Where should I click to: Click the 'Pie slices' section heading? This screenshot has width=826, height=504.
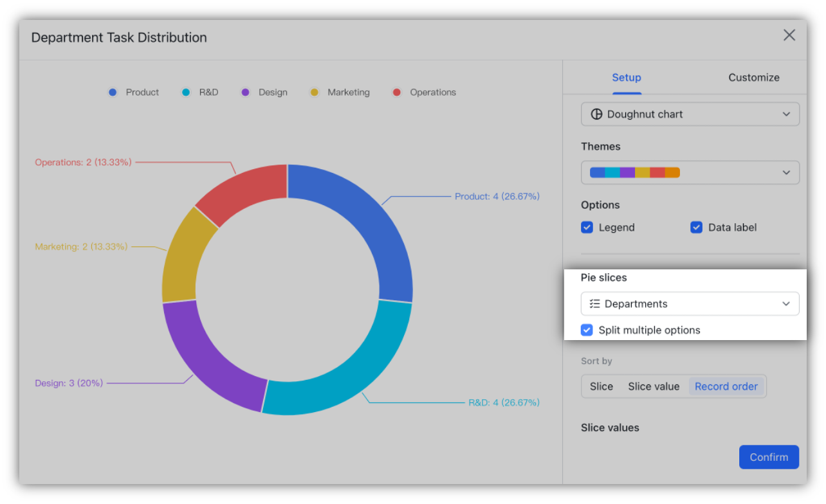tap(603, 278)
